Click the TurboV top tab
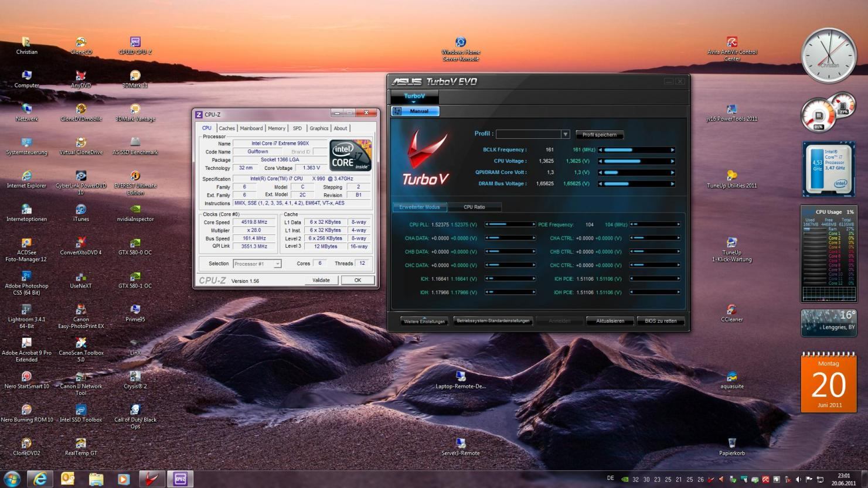The width and height of the screenshot is (868, 488). [414, 96]
